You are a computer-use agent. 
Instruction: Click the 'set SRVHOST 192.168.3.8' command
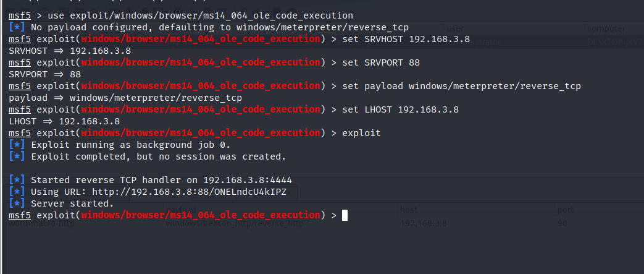coord(406,39)
